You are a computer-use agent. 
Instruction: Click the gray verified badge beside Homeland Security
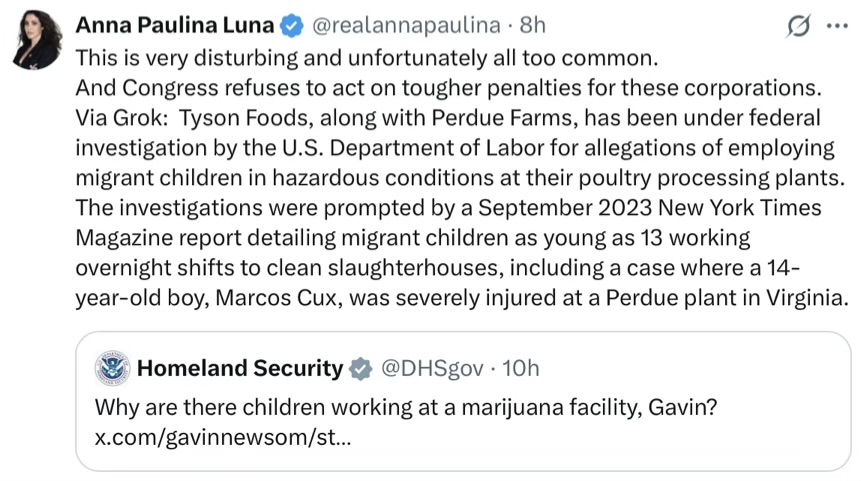click(x=361, y=368)
